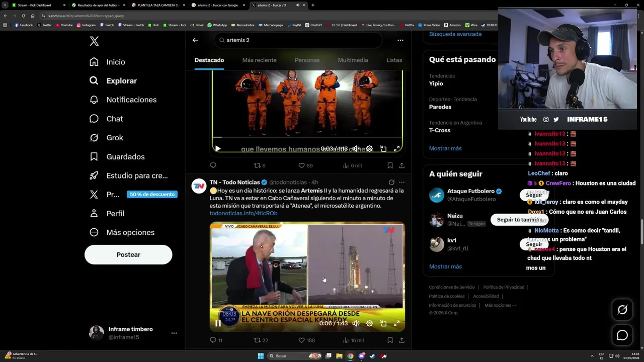644x362 pixels.
Task: Open TN video settings gear
Action: 369,323
